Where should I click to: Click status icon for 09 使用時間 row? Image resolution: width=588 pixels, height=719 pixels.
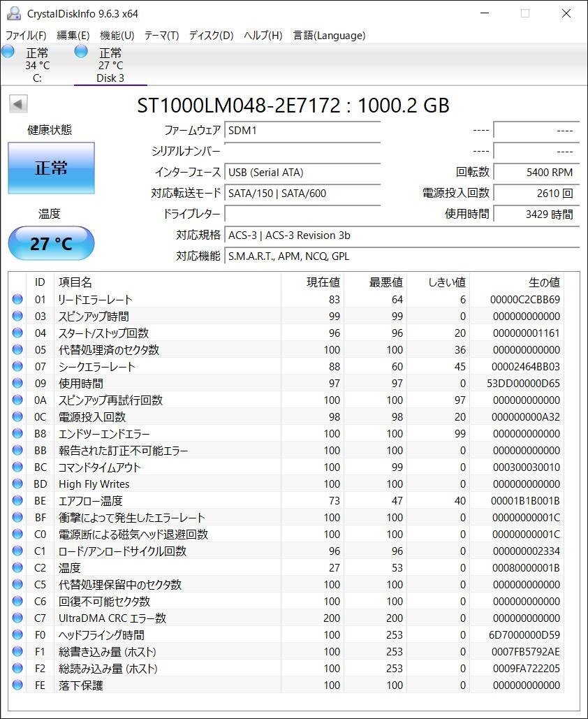(17, 383)
